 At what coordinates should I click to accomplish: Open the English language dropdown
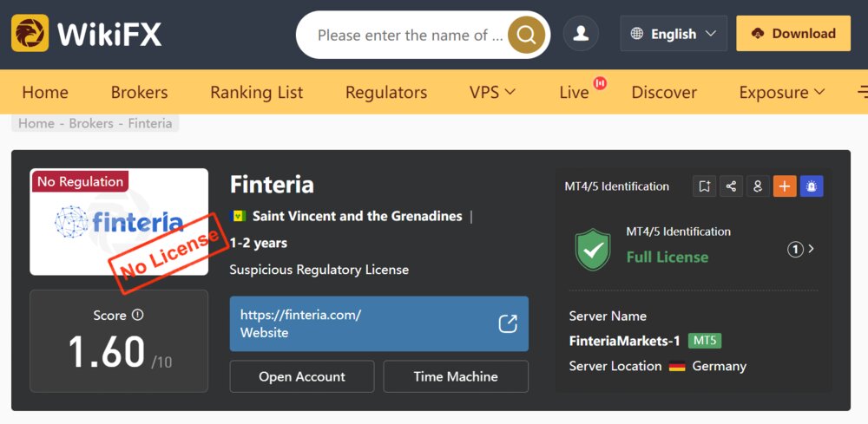point(674,34)
